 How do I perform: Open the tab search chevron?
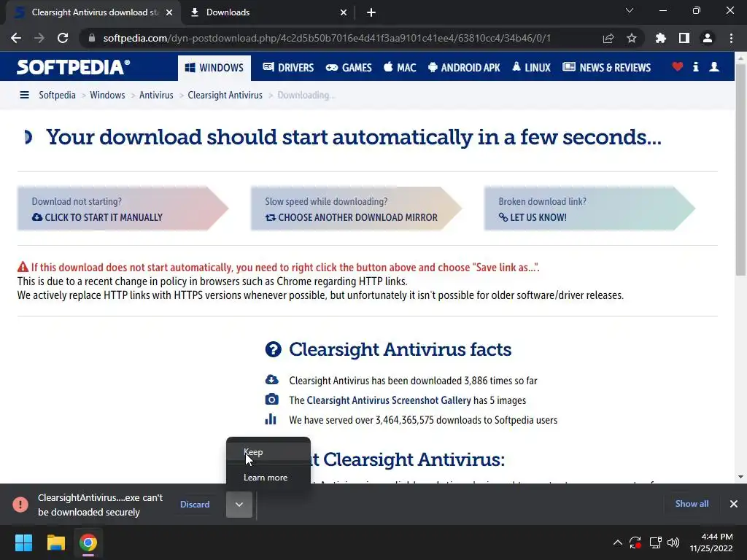coord(630,10)
